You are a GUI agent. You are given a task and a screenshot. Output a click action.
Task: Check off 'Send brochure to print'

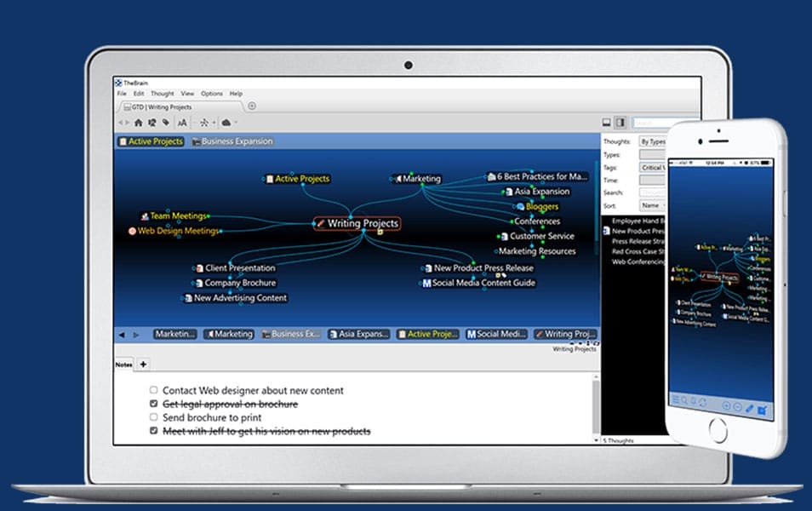[x=154, y=417]
